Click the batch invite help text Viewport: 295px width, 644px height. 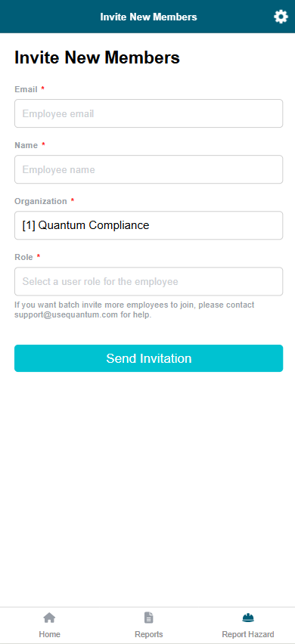tap(135, 310)
